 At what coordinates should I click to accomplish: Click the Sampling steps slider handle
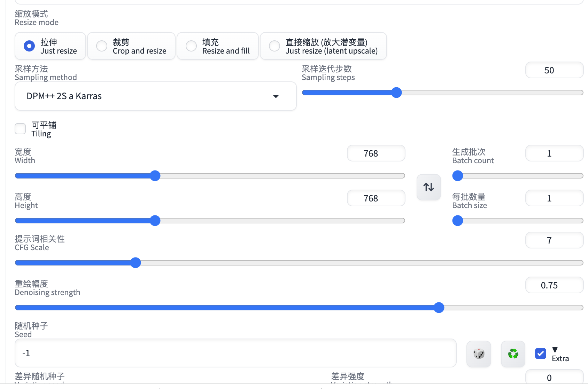tap(396, 93)
